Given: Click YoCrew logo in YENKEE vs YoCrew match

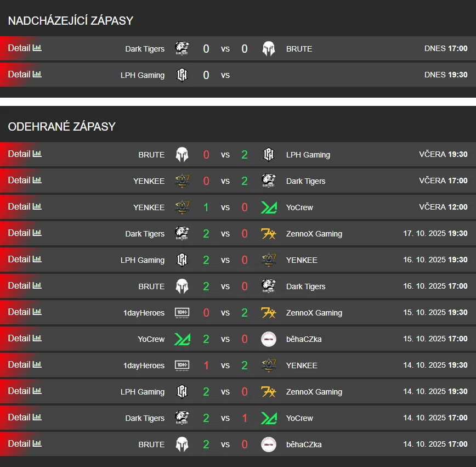Looking at the screenshot, I should pyautogui.click(x=268, y=207).
